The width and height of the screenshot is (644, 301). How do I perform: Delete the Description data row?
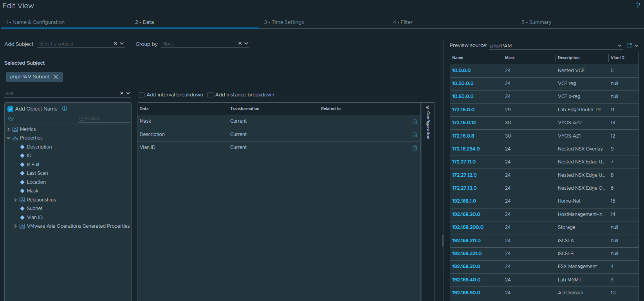(415, 134)
